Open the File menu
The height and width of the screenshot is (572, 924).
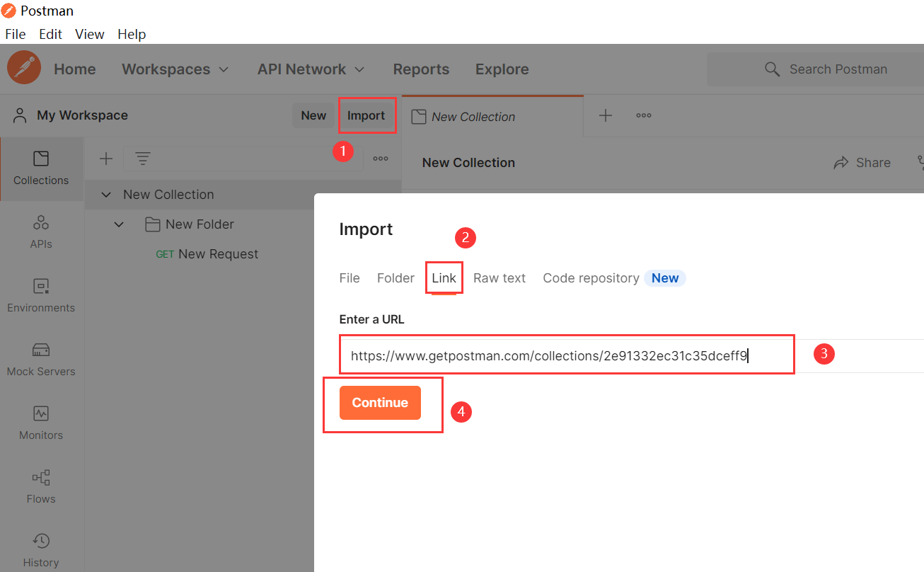tap(16, 34)
